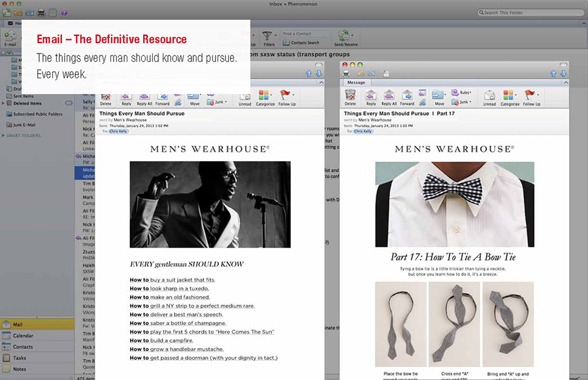Viewport: 588px width, 380px height.
Task: Switch to Calendar view in the sidebar
Action: click(x=37, y=336)
